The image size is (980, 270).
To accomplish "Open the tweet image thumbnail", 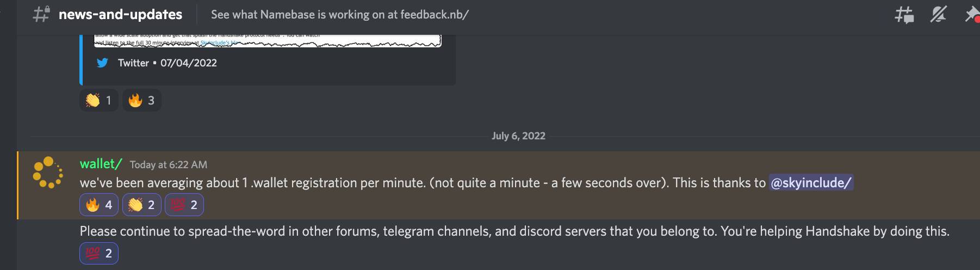I will (x=268, y=41).
